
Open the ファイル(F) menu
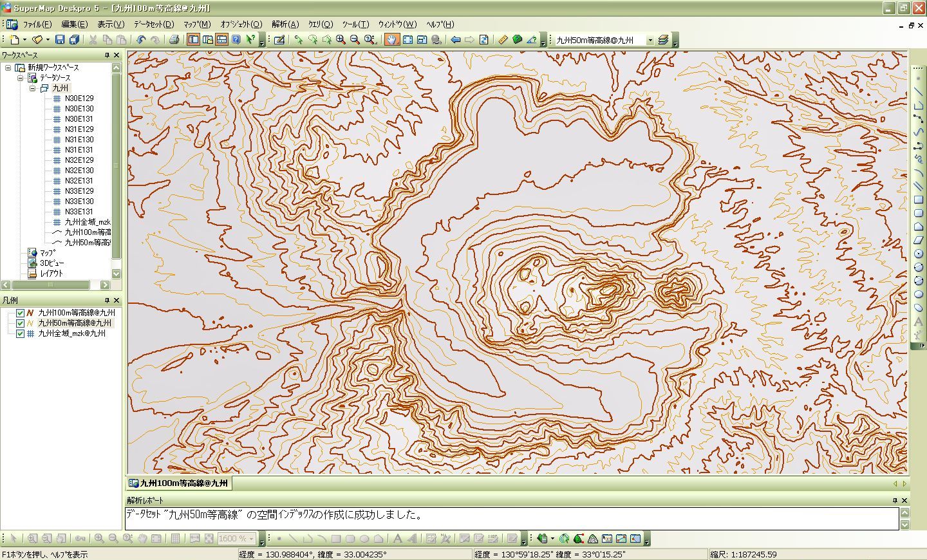tap(37, 24)
